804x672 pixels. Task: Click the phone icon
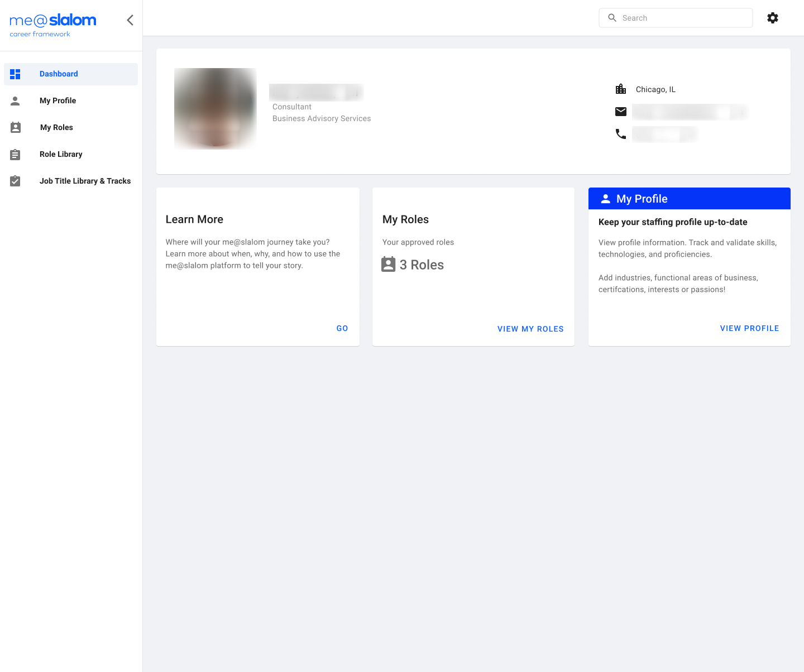621,134
